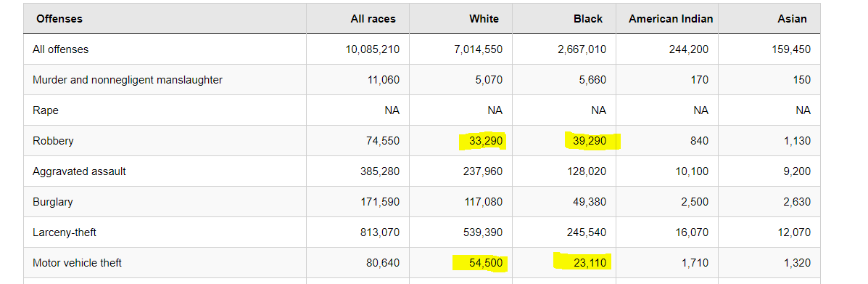The height and width of the screenshot is (284, 868).
Task: Select the Burglary row label
Action: click(x=53, y=202)
